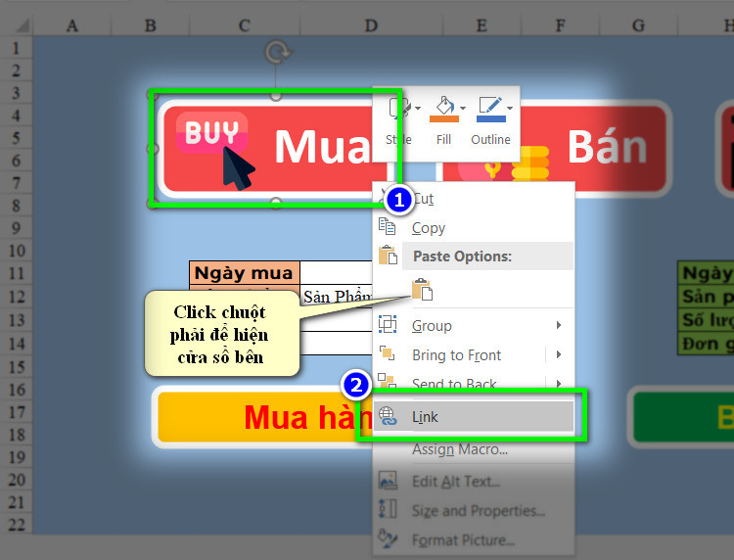
Task: Expand the Group submenu arrow
Action: coord(559,325)
